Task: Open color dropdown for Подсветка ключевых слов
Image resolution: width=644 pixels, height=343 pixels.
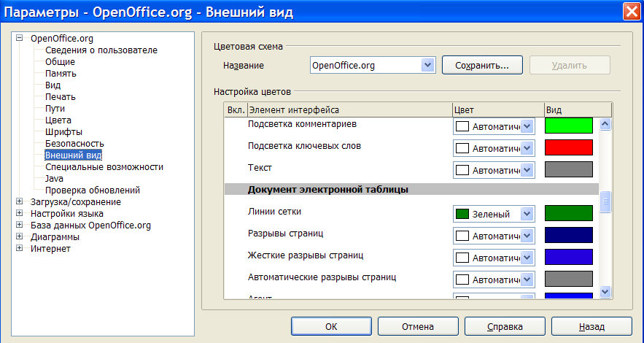Action: pos(527,148)
